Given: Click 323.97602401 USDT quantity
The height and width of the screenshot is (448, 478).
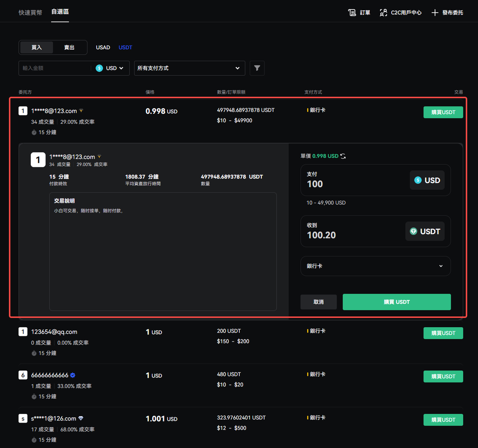Looking at the screenshot, I should [241, 418].
